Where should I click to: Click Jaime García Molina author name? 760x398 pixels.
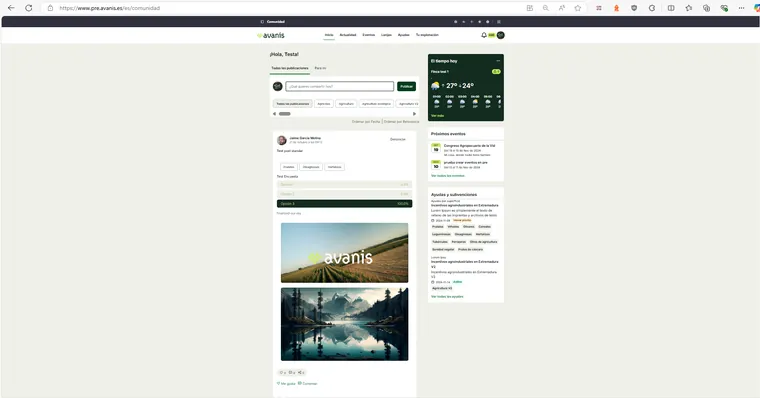pos(305,138)
